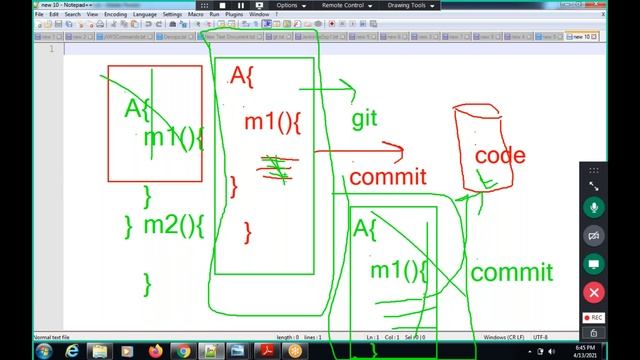Click the Undo toolbar icon
The width and height of the screenshot is (640, 360).
pyautogui.click(x=149, y=24)
